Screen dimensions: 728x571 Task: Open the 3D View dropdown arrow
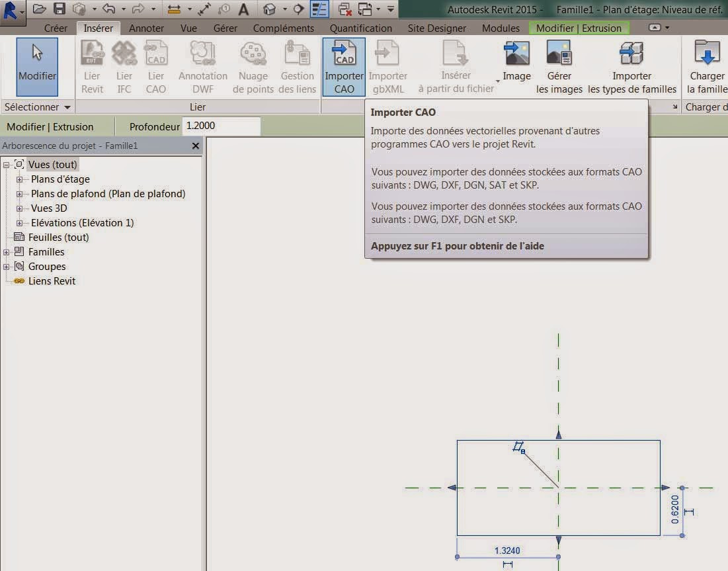[x=284, y=9]
